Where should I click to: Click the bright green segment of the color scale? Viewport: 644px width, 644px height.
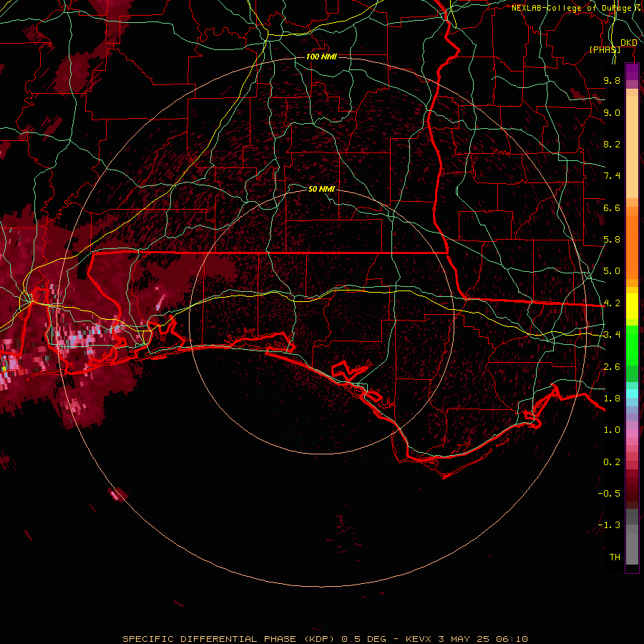click(x=632, y=345)
